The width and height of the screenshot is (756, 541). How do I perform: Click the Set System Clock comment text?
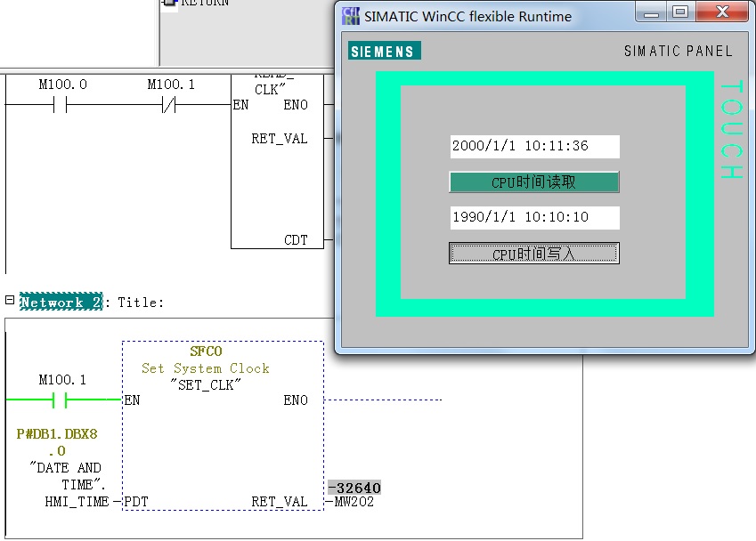point(206,368)
